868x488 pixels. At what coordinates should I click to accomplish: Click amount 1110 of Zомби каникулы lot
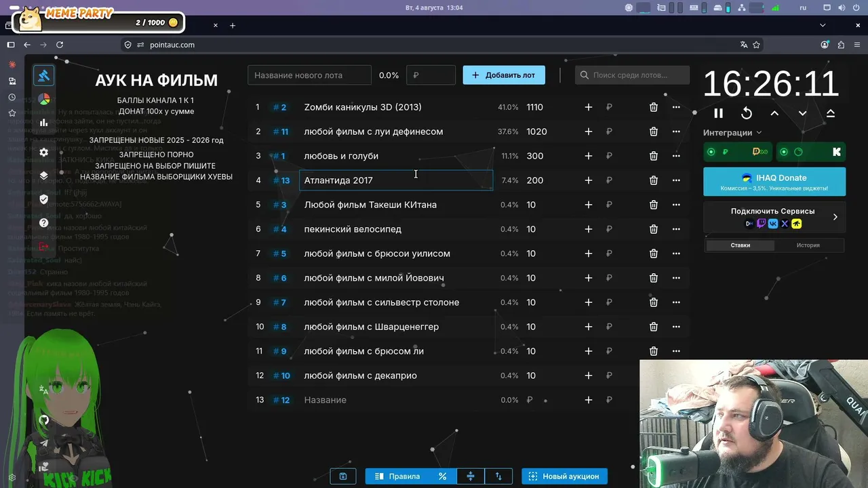point(535,107)
